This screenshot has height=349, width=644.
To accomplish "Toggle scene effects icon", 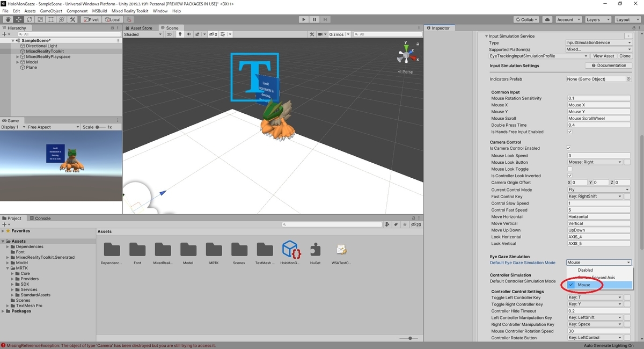I will pyautogui.click(x=197, y=34).
